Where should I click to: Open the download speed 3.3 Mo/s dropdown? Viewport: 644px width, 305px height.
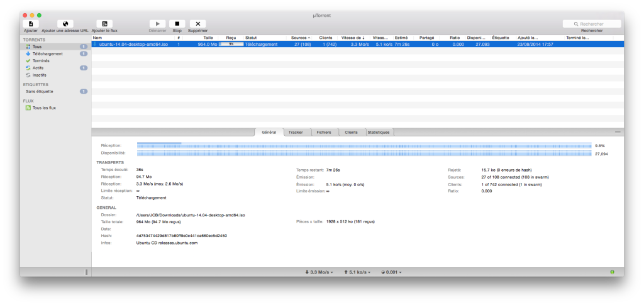pos(319,272)
